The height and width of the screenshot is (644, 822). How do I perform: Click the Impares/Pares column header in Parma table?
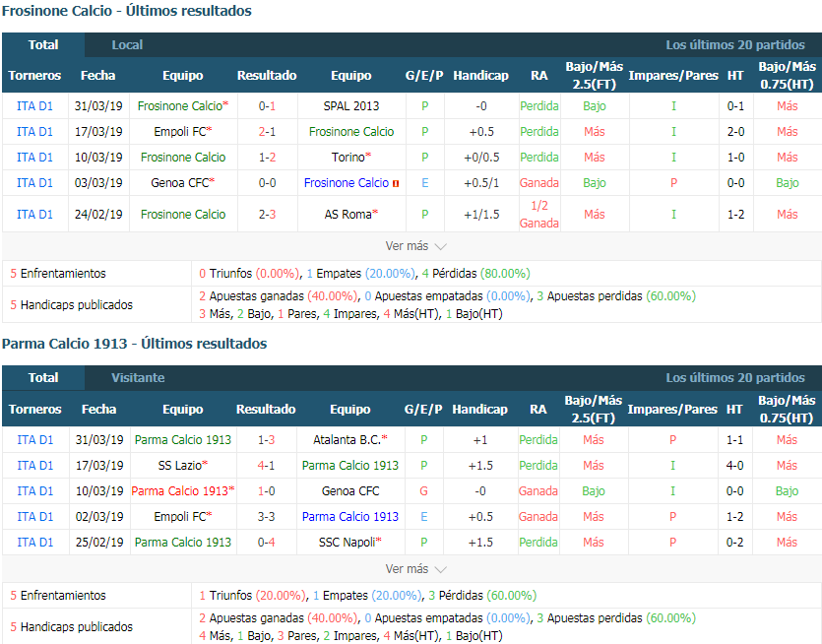coord(672,409)
